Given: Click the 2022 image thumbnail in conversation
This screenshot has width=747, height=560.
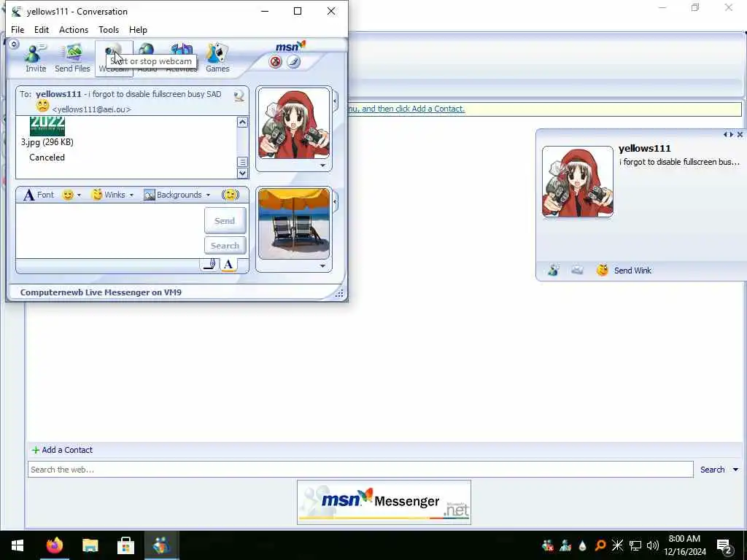Looking at the screenshot, I should (47, 125).
